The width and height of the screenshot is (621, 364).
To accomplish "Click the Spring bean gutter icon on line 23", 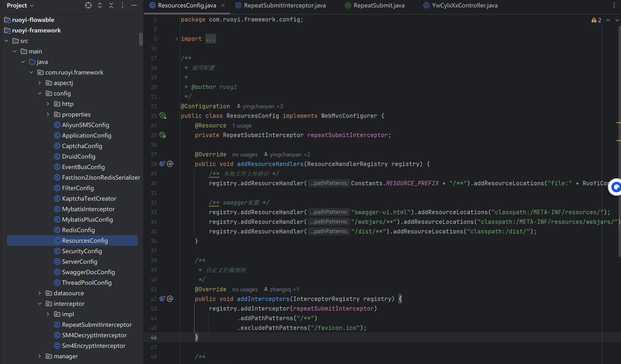I will coord(163,115).
